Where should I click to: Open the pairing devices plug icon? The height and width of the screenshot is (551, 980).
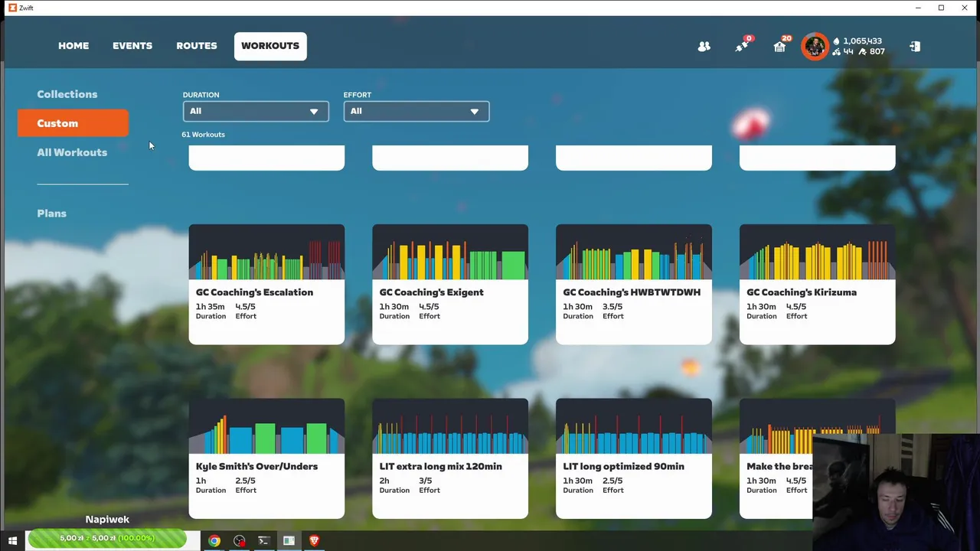742,46
